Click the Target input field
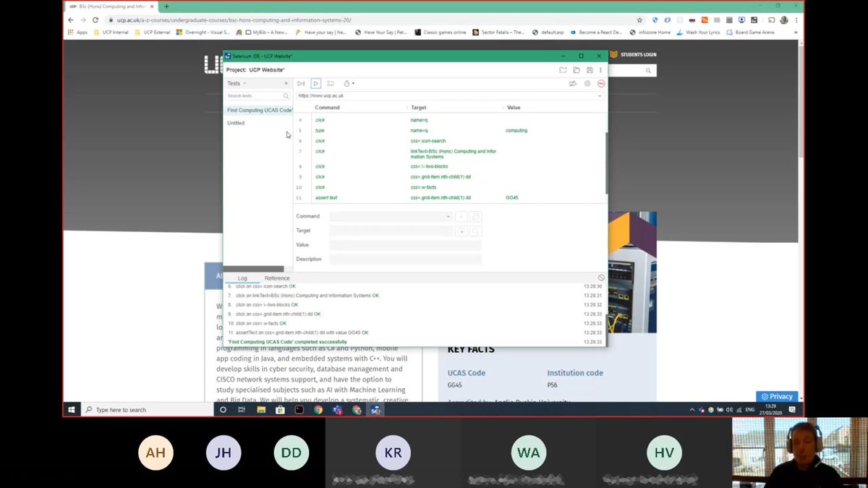This screenshot has width=868, height=488. (x=391, y=231)
